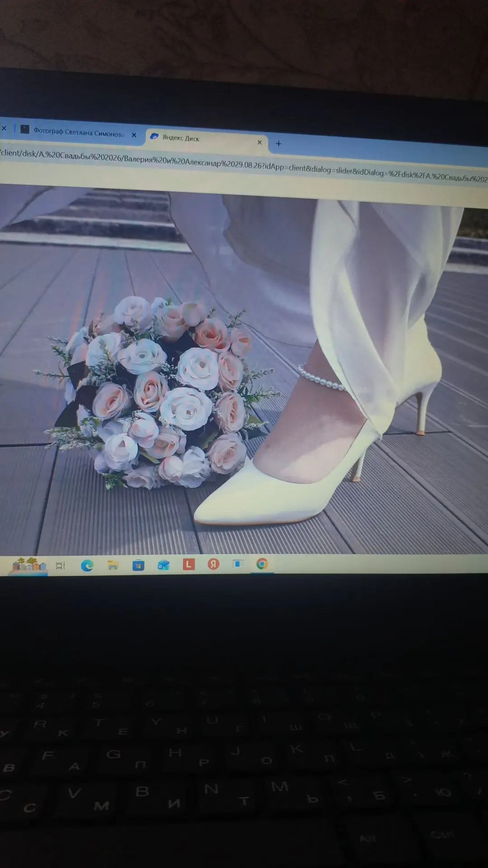Switch to Фотограф Светлана Симонова tab
The height and width of the screenshot is (868, 488).
[x=78, y=132]
